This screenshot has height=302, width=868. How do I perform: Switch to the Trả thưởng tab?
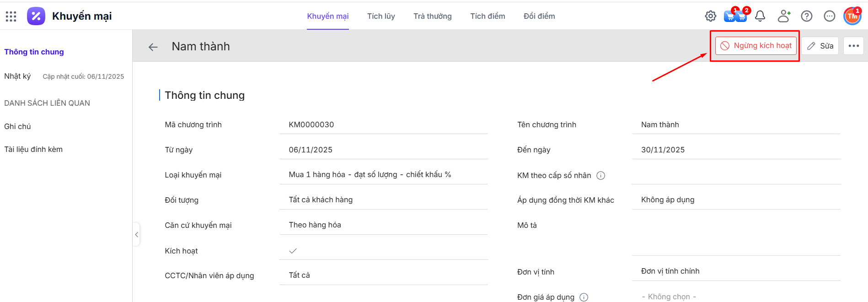pos(432,16)
